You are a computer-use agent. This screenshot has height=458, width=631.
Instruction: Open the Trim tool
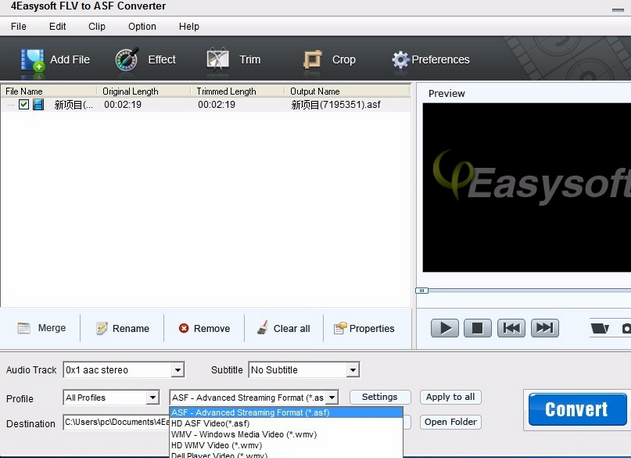(218, 60)
